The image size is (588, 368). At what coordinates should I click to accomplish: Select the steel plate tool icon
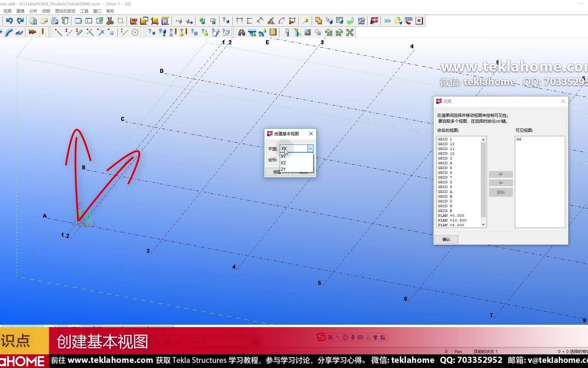(19, 32)
